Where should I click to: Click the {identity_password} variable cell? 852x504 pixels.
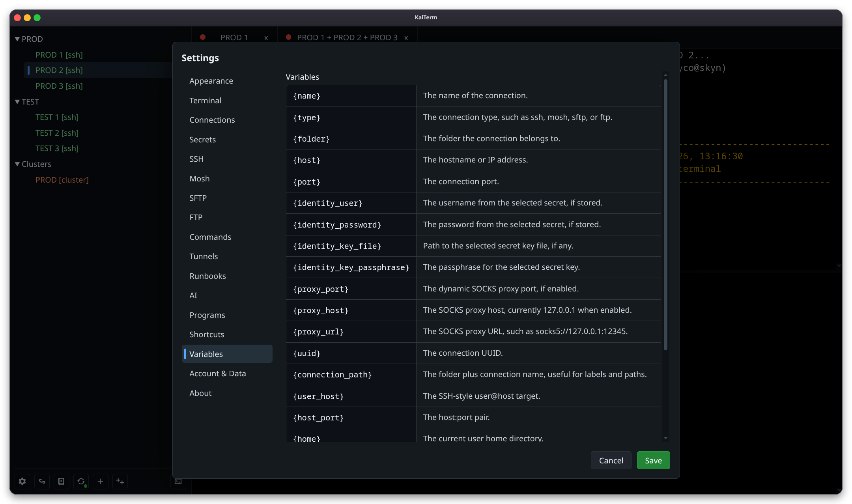click(x=351, y=225)
